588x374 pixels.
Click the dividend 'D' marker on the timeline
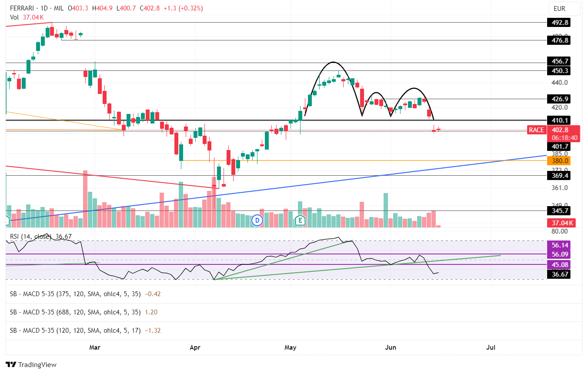point(257,220)
